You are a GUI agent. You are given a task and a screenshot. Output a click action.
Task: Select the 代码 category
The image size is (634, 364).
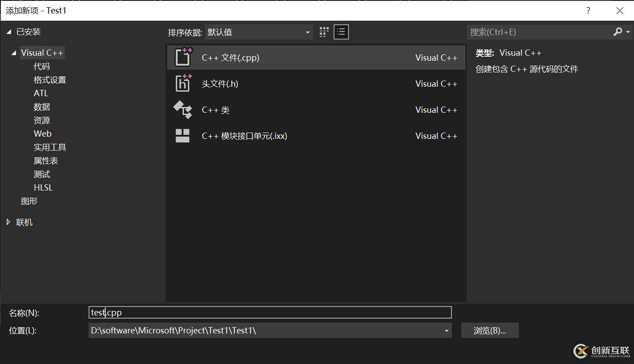[42, 67]
